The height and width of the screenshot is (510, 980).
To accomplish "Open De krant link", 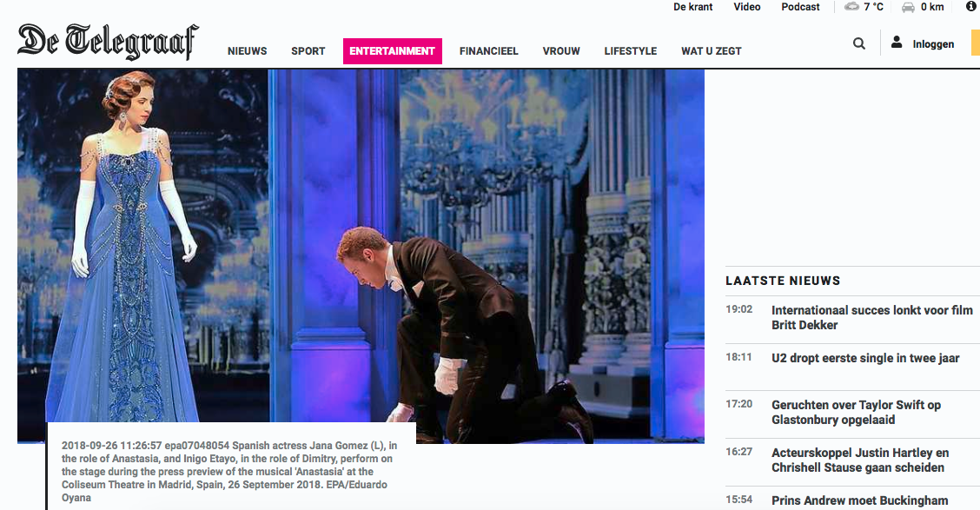I will pyautogui.click(x=693, y=7).
